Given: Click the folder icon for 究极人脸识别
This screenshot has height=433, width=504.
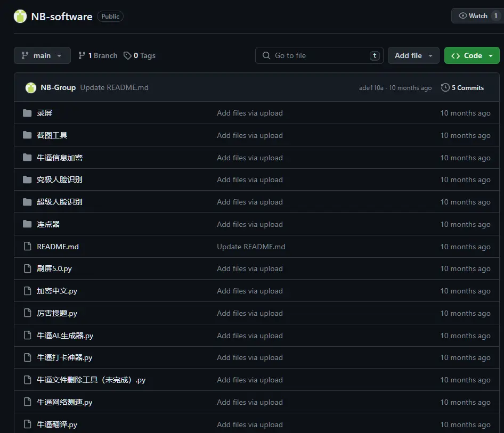Looking at the screenshot, I should click(27, 179).
